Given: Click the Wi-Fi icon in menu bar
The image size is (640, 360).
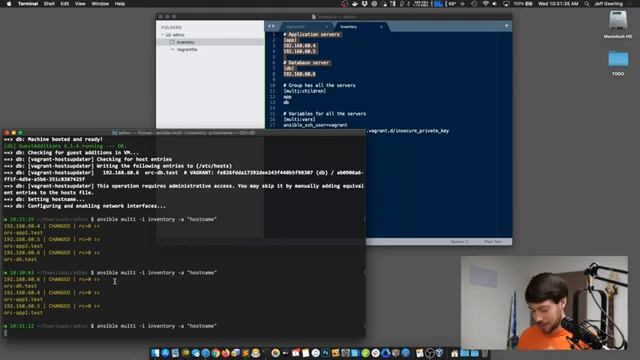Looking at the screenshot, I should (486, 4).
